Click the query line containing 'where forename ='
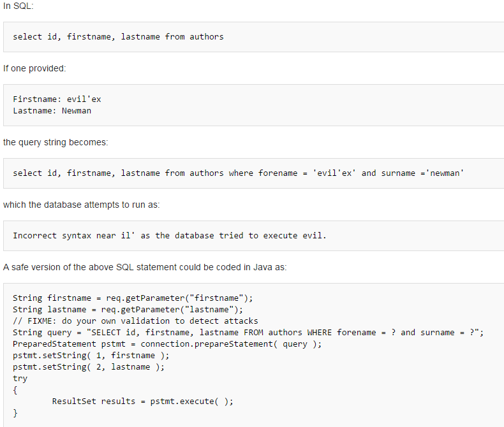Image resolution: width=504 pixels, height=427 pixels. coord(239,173)
